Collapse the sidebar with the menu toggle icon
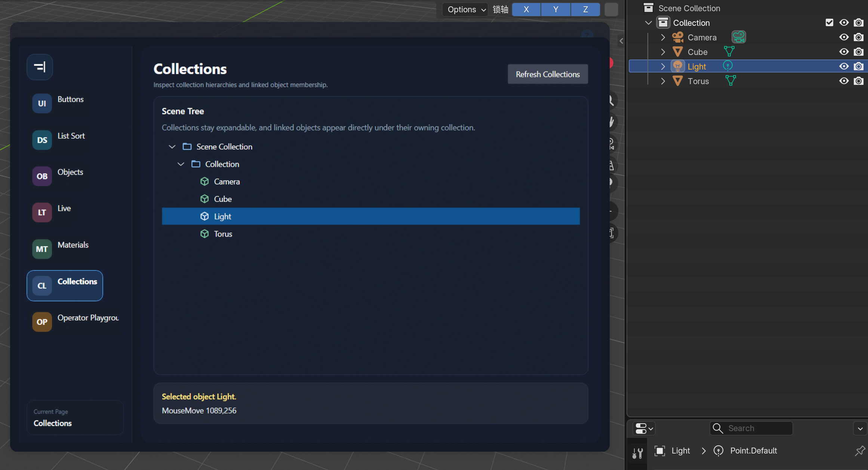868x470 pixels. [40, 67]
